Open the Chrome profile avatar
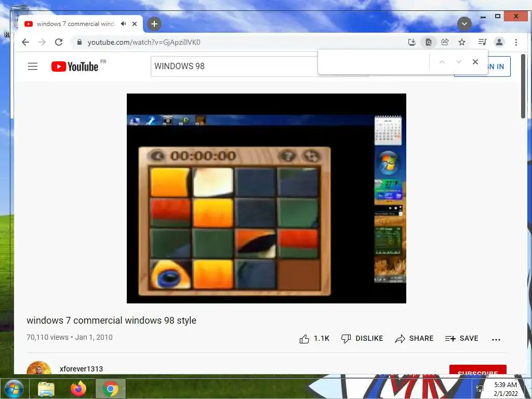 pos(499,42)
